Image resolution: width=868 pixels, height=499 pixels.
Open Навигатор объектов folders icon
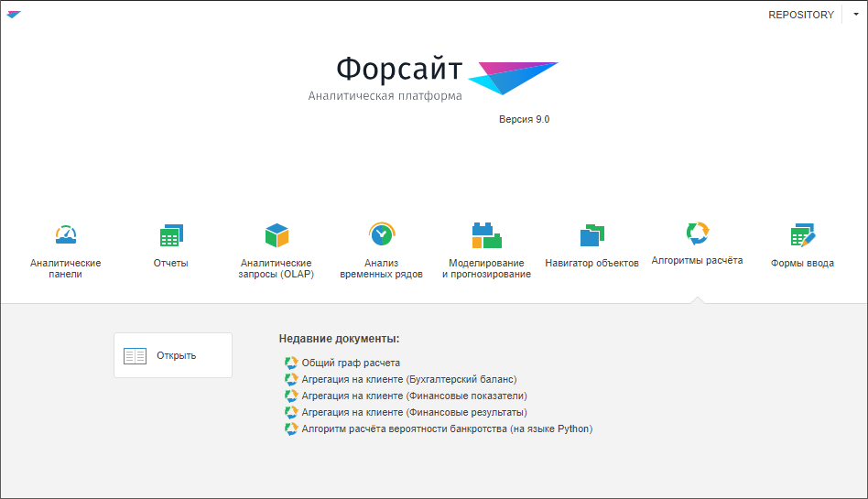tap(591, 235)
